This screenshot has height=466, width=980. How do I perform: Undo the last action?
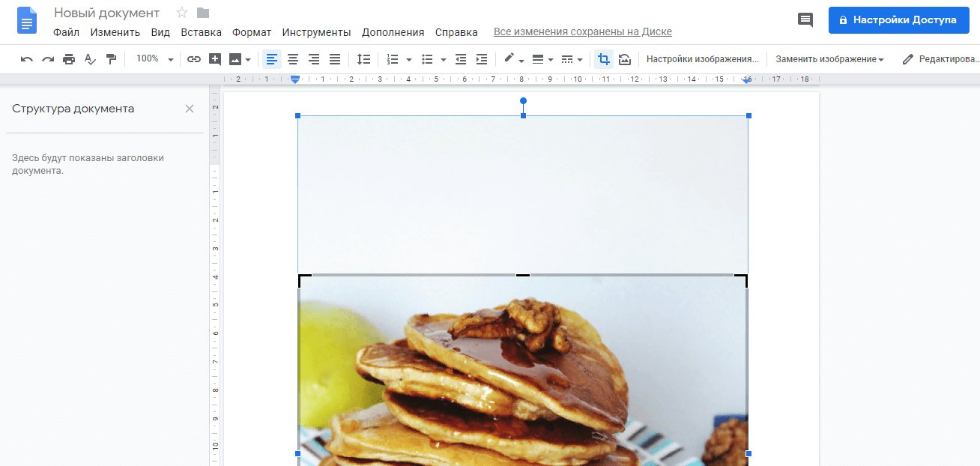pyautogui.click(x=26, y=58)
